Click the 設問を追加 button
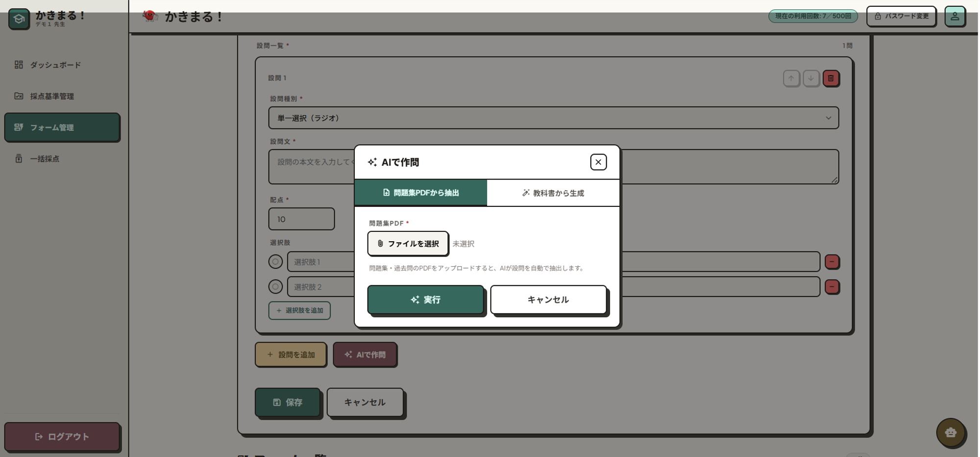 click(291, 355)
